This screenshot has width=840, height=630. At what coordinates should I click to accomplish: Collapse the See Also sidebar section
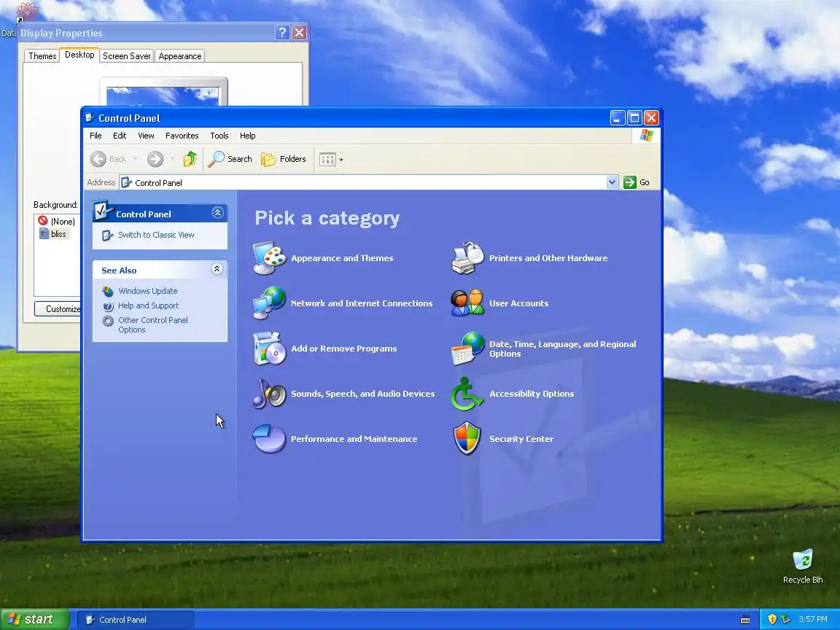[x=217, y=269]
